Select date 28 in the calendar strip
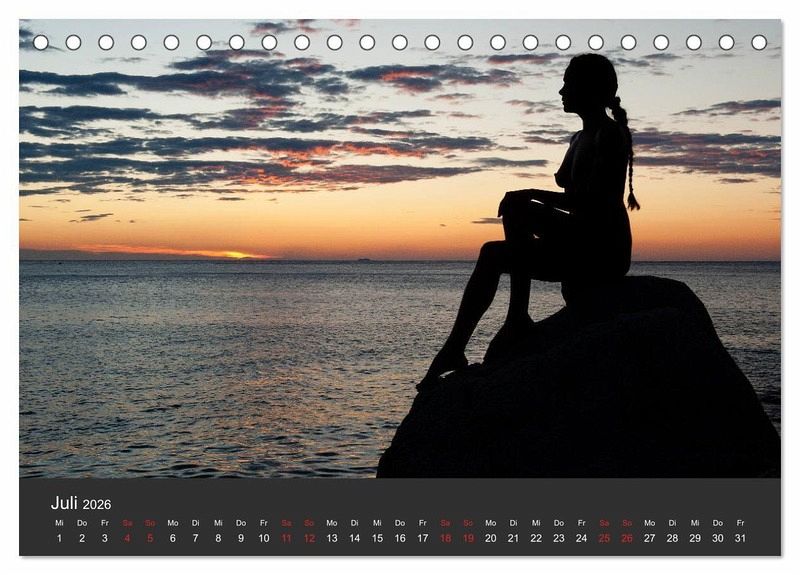Image resolution: width=800 pixels, height=575 pixels. click(672, 538)
